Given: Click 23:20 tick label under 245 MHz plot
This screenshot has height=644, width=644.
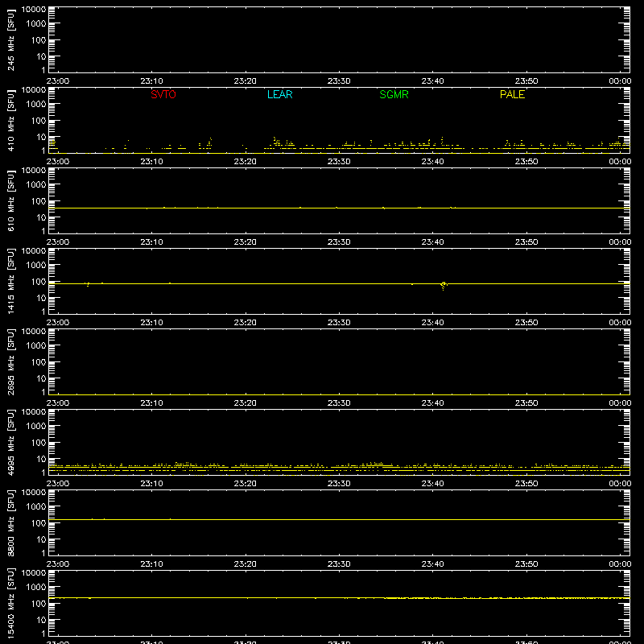Looking at the screenshot, I should (246, 81).
